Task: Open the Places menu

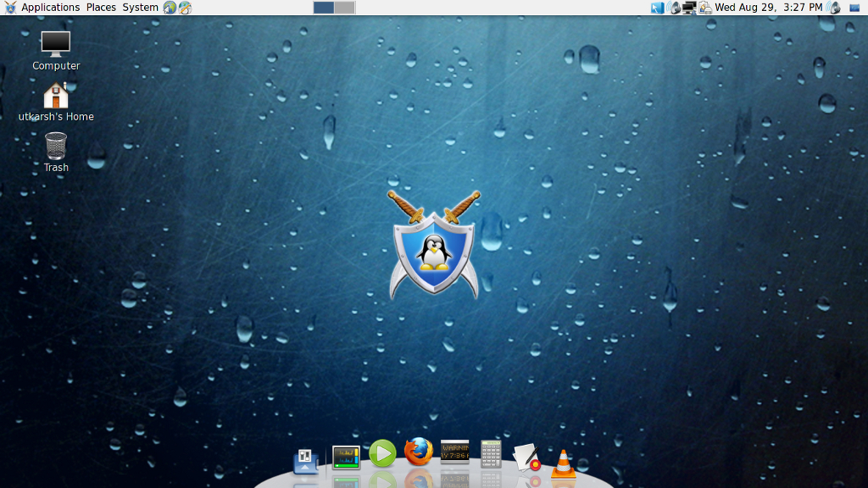Action: click(x=101, y=7)
